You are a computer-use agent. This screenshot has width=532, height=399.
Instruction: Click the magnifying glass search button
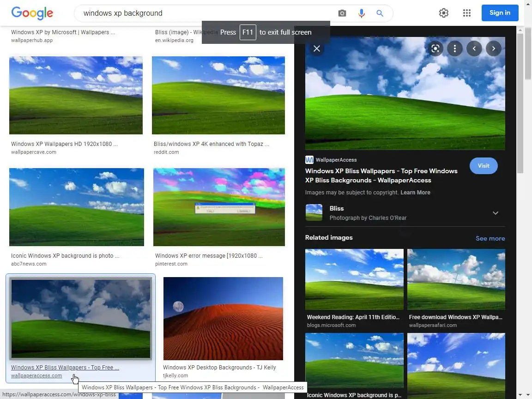point(380,13)
